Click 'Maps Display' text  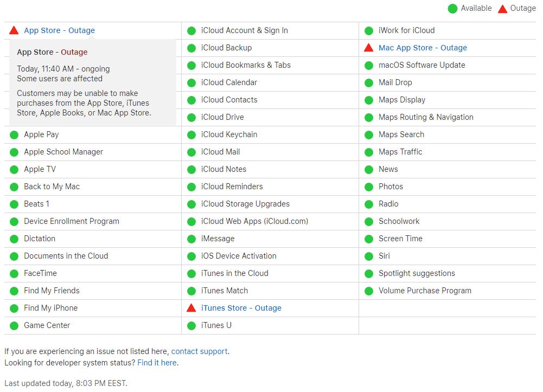click(402, 100)
